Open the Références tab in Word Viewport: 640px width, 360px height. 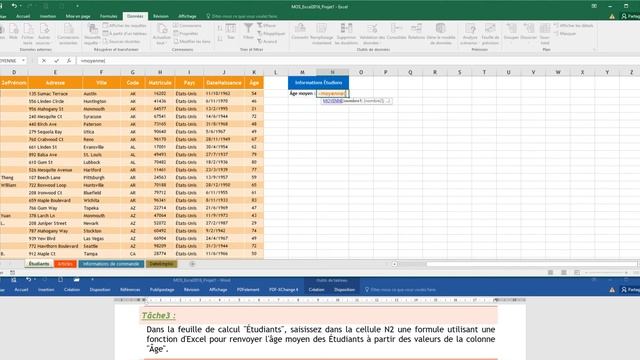(x=130, y=290)
